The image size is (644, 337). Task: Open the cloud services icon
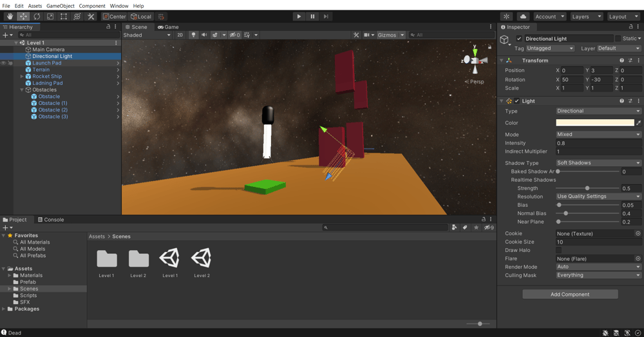tap(523, 17)
